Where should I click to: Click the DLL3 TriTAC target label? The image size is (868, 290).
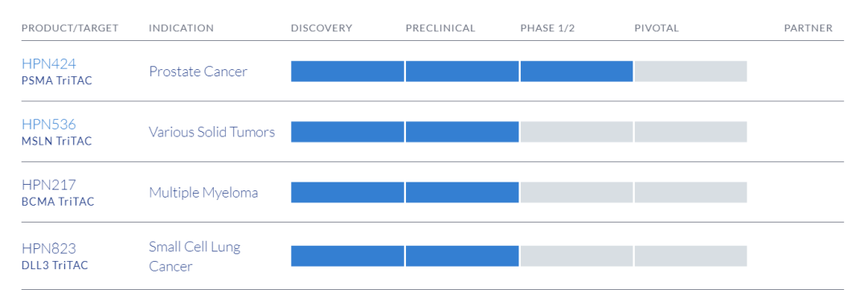(x=55, y=265)
